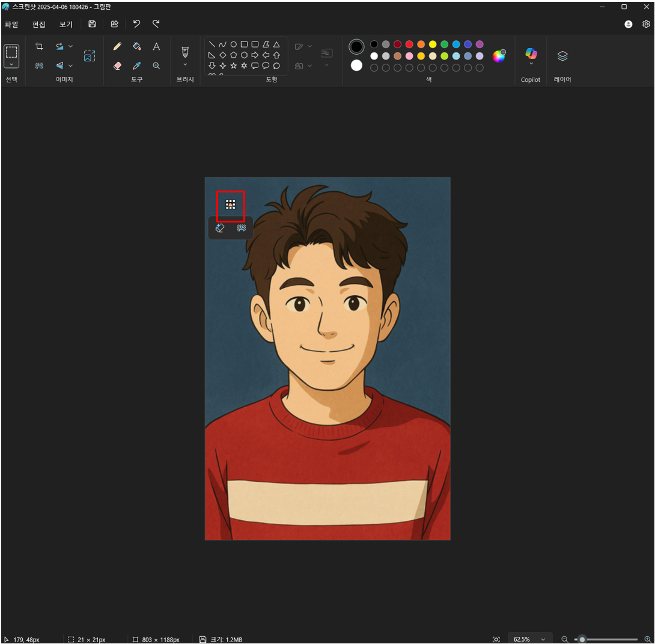Viewport: 655px width, 644px height.
Task: Choose the triangle shape
Action: coord(276,44)
